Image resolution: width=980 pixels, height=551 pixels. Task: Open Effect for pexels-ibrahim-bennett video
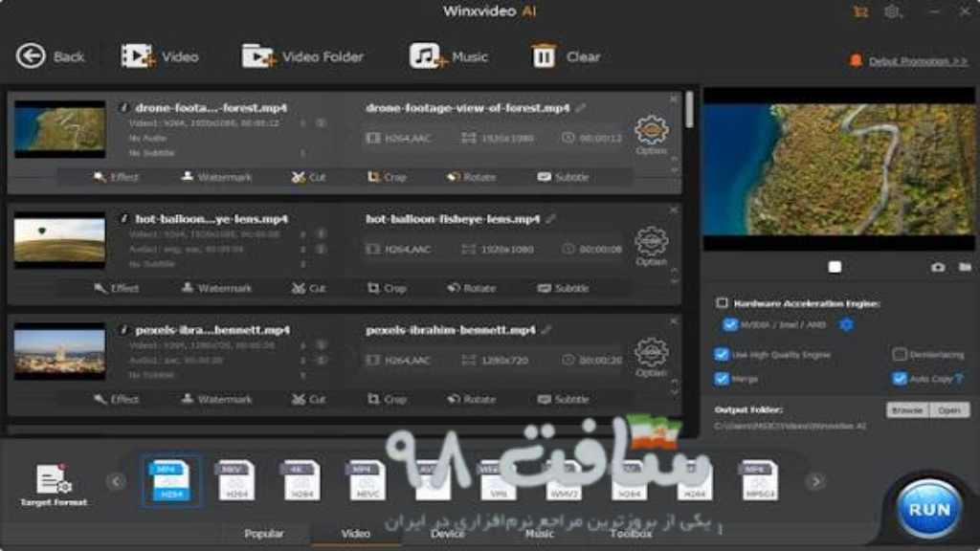116,399
